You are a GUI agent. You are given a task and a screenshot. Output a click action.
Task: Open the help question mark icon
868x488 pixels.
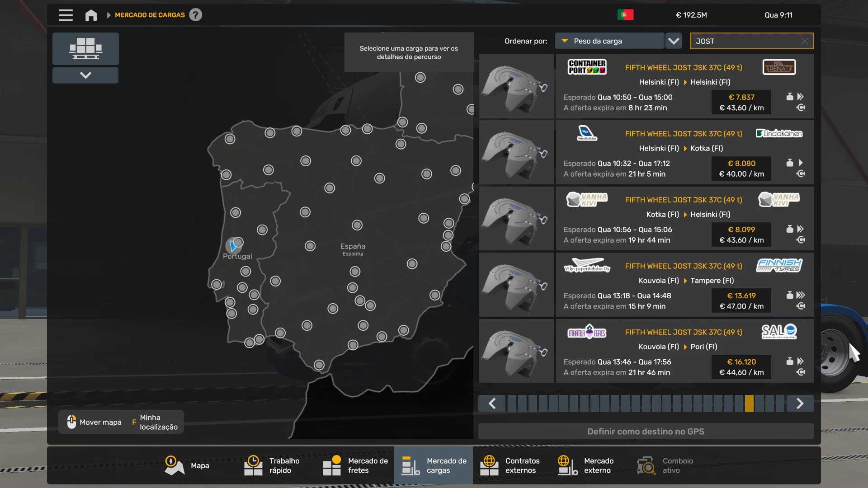[195, 15]
